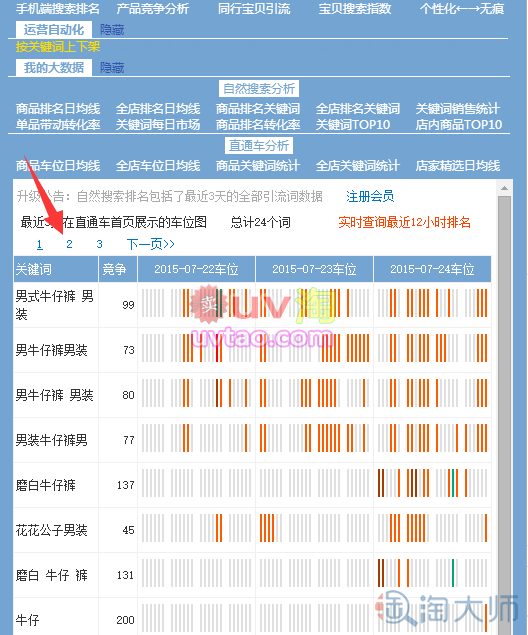This screenshot has height=635, width=528.
Task: Open 按关键词上下架 link
Action: [x=58, y=47]
